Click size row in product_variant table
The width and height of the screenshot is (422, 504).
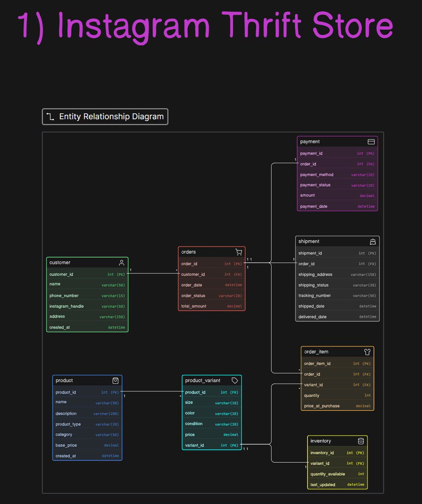tap(212, 403)
